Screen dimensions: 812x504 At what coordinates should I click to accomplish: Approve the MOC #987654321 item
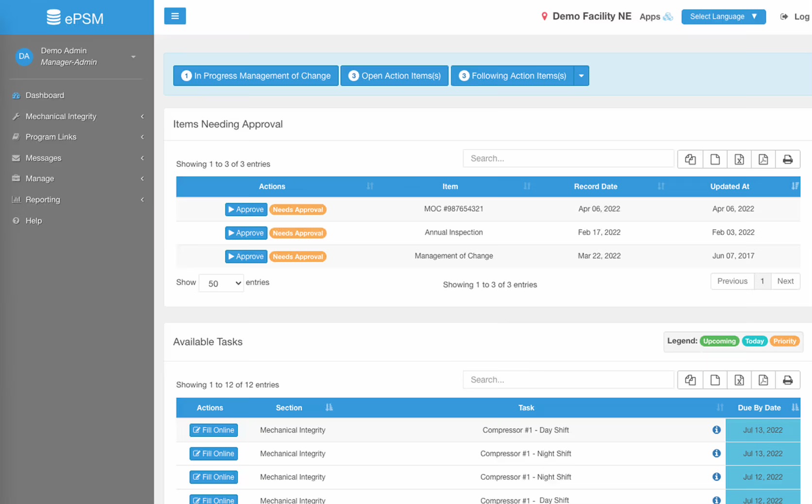pyautogui.click(x=246, y=209)
